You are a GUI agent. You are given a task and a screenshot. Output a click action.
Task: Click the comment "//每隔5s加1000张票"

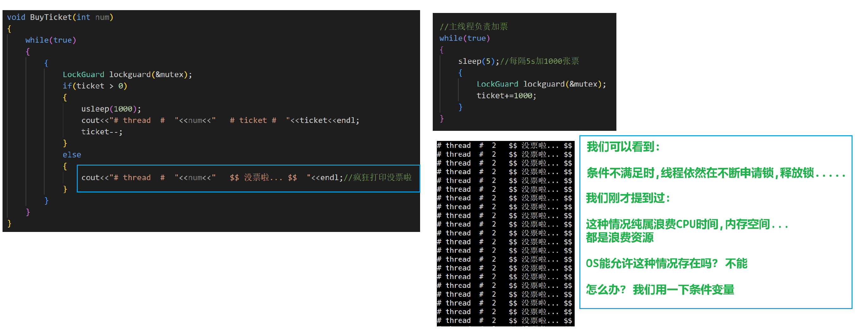[540, 61]
